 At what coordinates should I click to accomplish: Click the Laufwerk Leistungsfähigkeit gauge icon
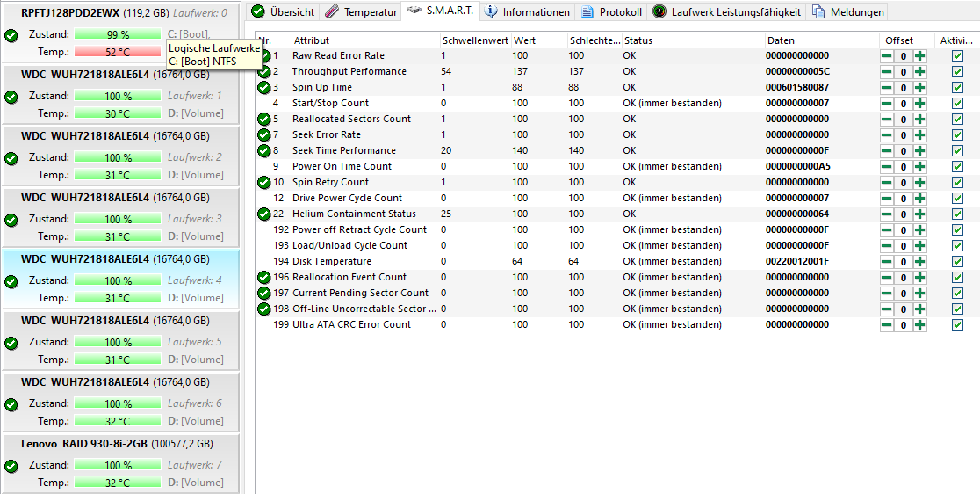pyautogui.click(x=659, y=12)
